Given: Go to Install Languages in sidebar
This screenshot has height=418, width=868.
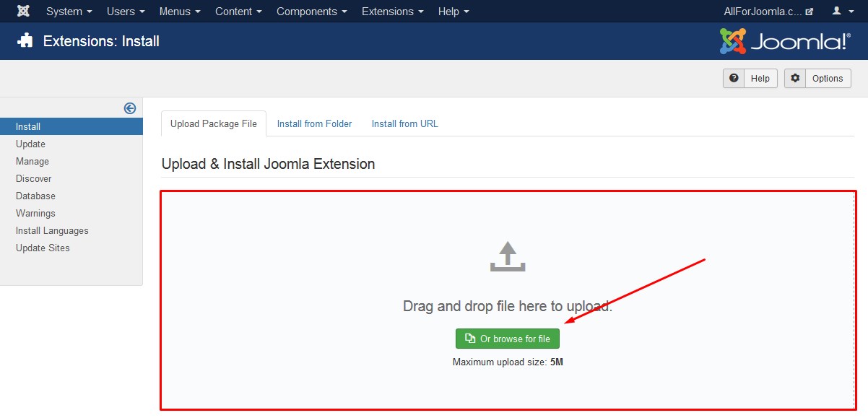Looking at the screenshot, I should point(52,230).
